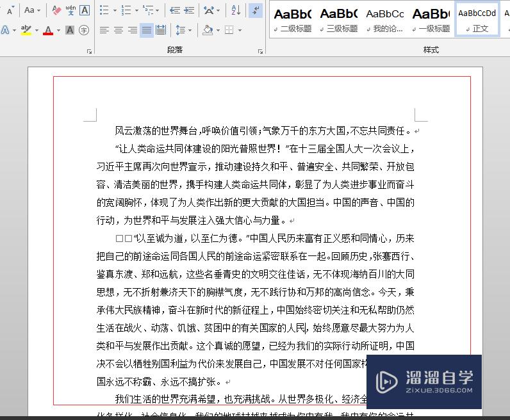Click the Asian Layout icon
The image size is (510, 420).
tap(209, 10)
